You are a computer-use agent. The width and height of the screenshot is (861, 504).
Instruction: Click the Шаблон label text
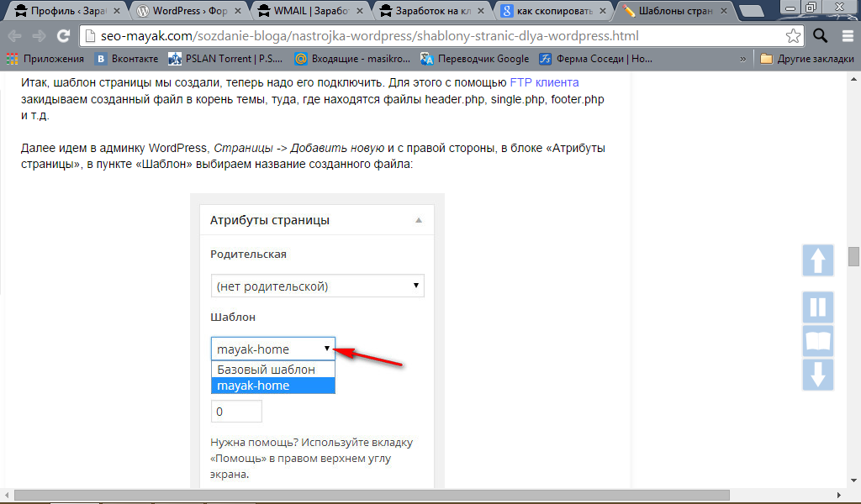[x=233, y=317]
